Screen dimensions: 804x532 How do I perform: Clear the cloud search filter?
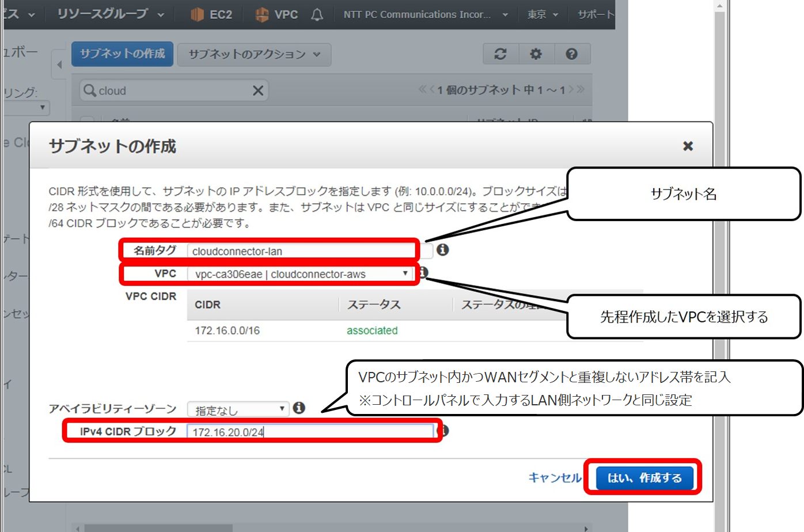[x=258, y=90]
